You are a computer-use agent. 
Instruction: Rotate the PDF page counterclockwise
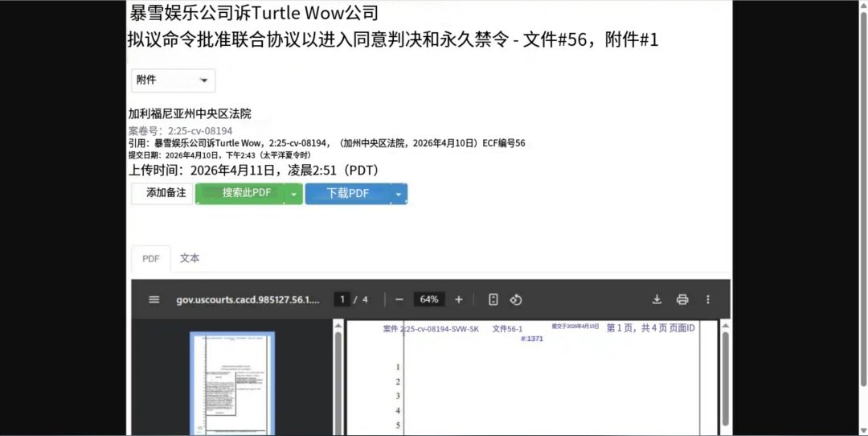click(x=516, y=300)
